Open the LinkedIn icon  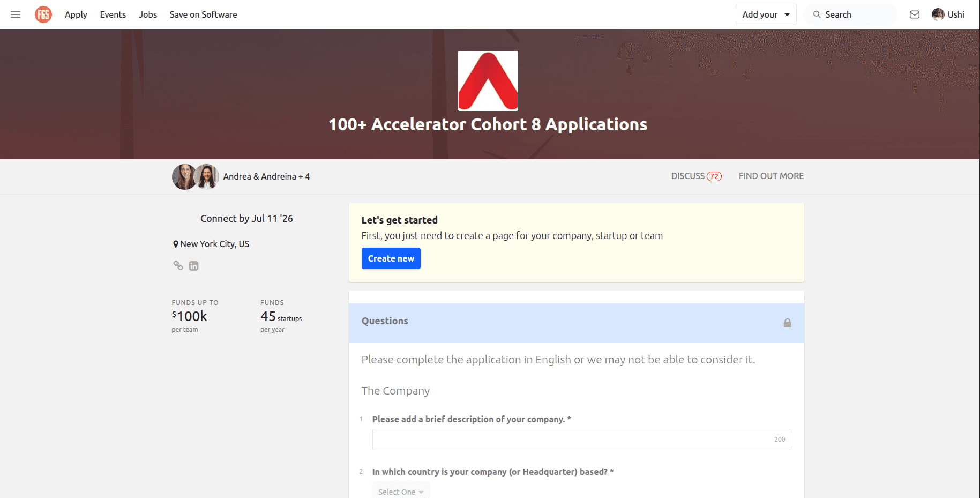coord(194,266)
